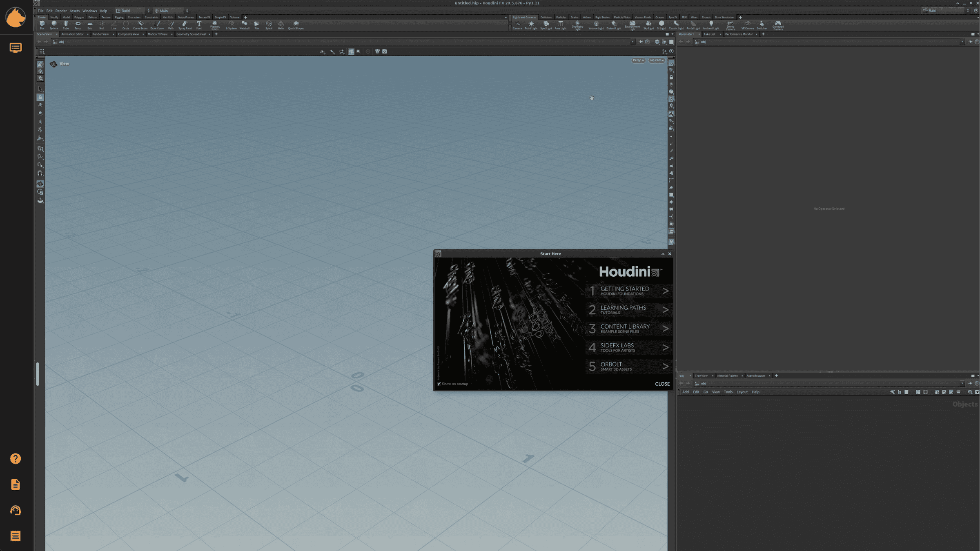Image resolution: width=980 pixels, height=551 pixels.
Task: Expand the network editor obj path dropdown
Action: pyautogui.click(x=962, y=383)
